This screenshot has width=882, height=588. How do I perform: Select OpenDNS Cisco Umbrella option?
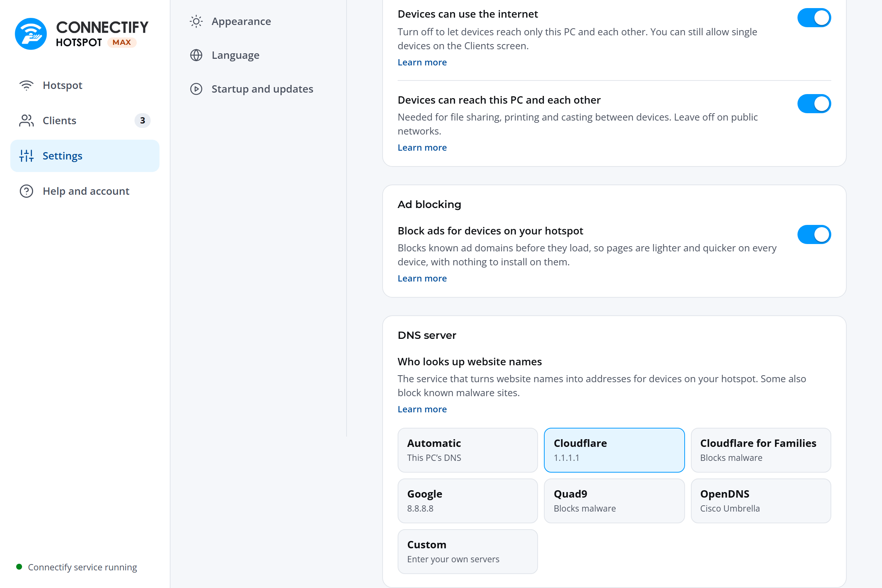point(761,501)
